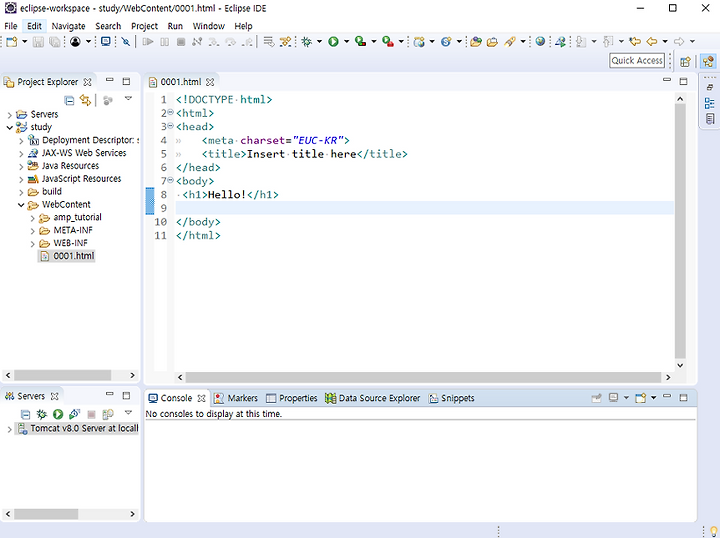Switch to the Data Source Explorer tab

372,398
